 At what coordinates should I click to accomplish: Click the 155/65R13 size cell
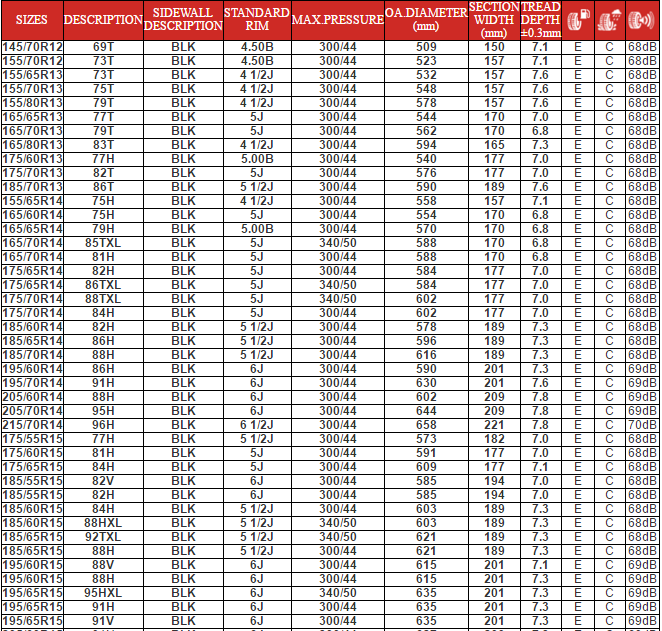33,75
